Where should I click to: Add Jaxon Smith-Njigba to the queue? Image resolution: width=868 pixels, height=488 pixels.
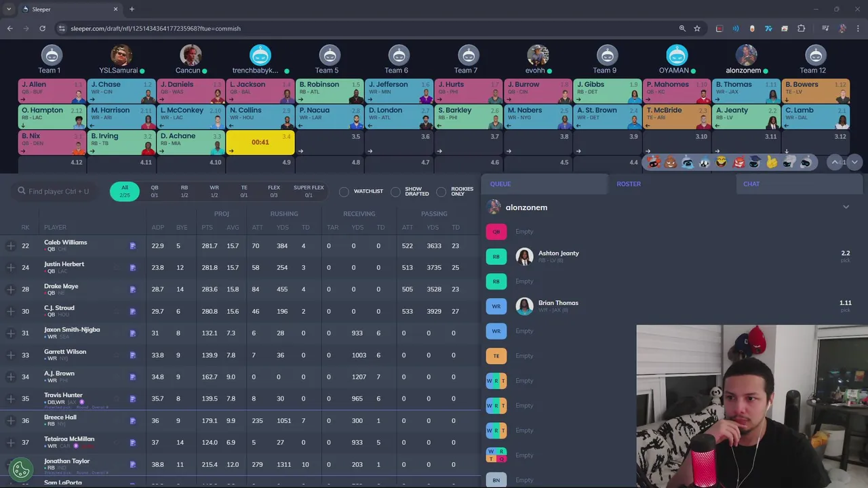click(x=11, y=333)
